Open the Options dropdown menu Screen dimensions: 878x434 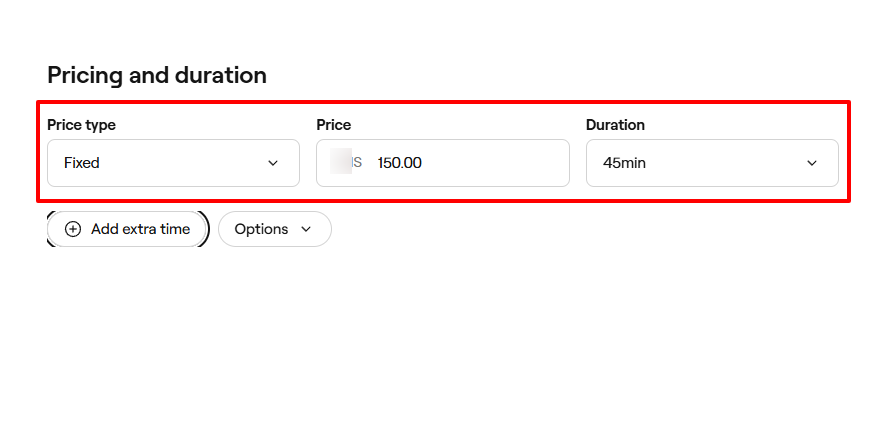(275, 229)
